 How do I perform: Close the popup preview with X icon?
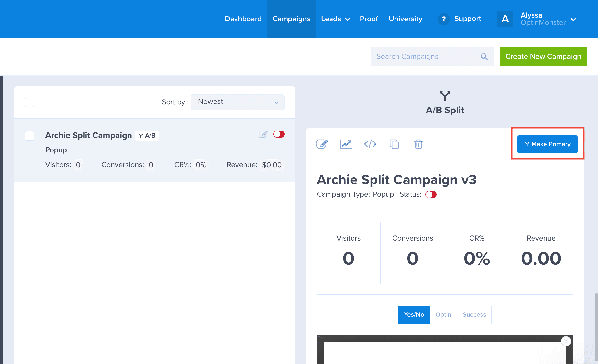tap(566, 341)
